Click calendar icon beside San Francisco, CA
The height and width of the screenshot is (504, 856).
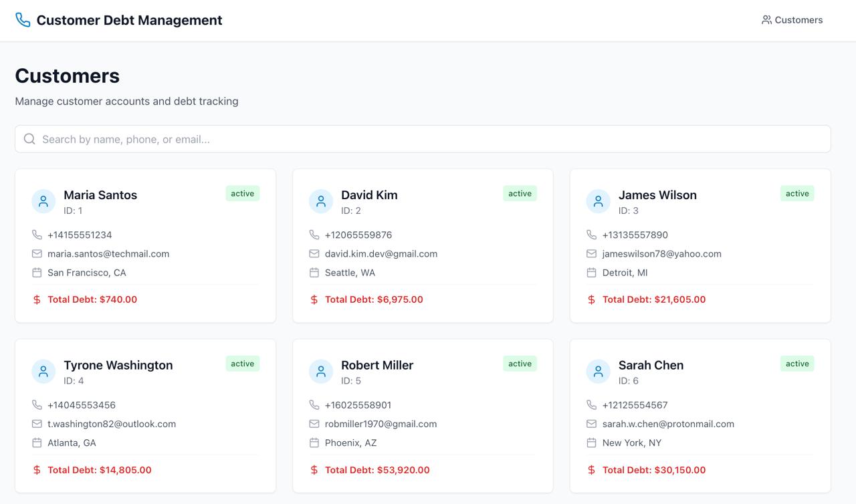coord(37,272)
